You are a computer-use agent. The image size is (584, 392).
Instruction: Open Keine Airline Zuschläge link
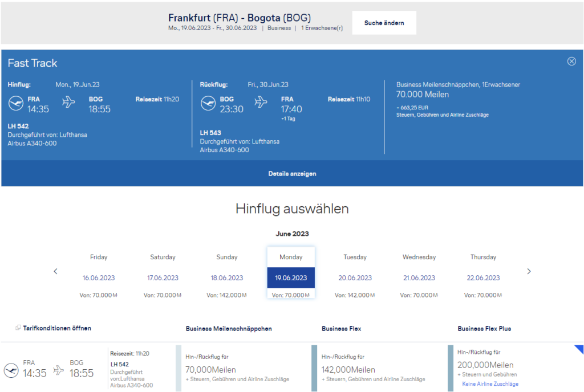(490, 384)
